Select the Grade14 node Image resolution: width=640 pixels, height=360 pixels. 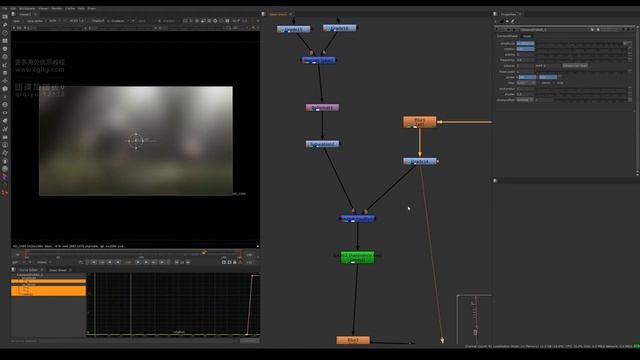pyautogui.click(x=420, y=162)
